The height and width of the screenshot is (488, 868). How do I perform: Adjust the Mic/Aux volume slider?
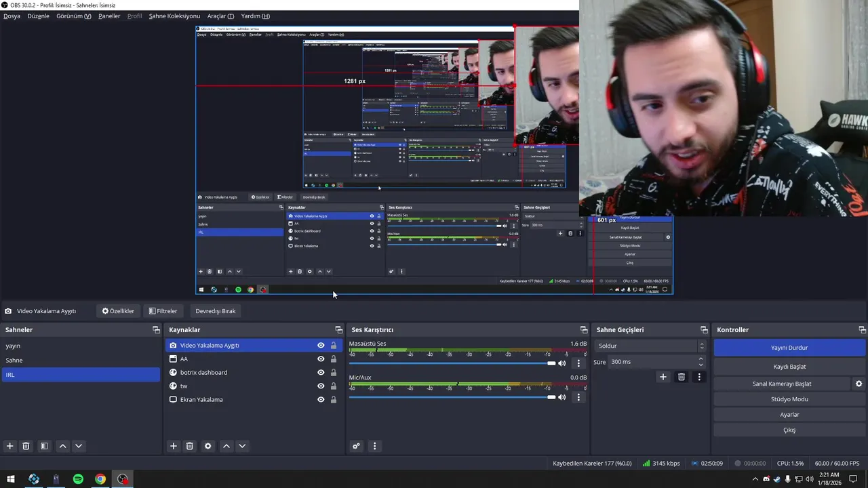point(452,397)
